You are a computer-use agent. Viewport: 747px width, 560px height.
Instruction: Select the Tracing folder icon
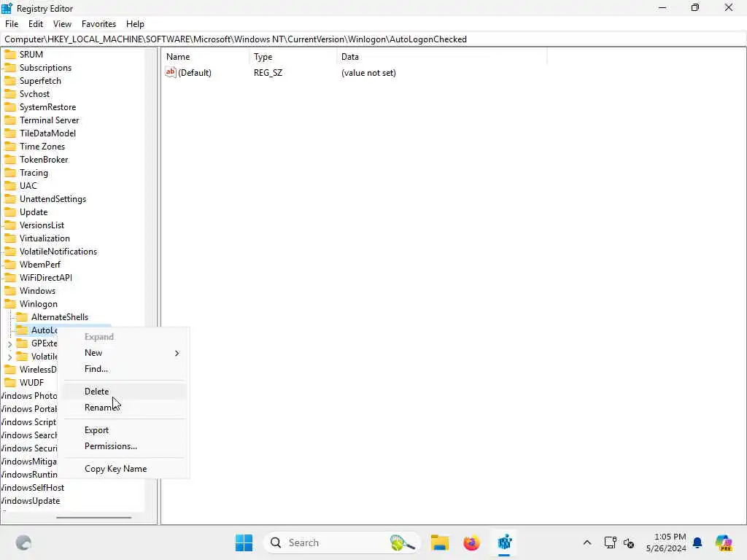click(10, 173)
